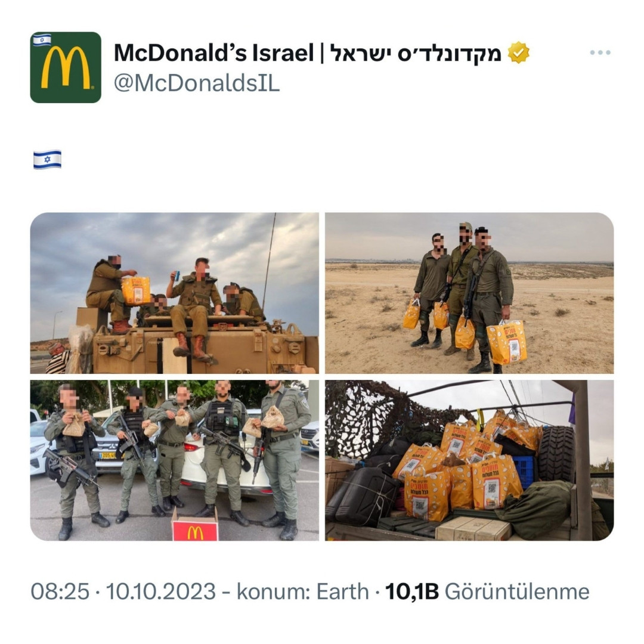Open photo of five armed officers in parking lot
644x644 pixels.
pyautogui.click(x=175, y=460)
